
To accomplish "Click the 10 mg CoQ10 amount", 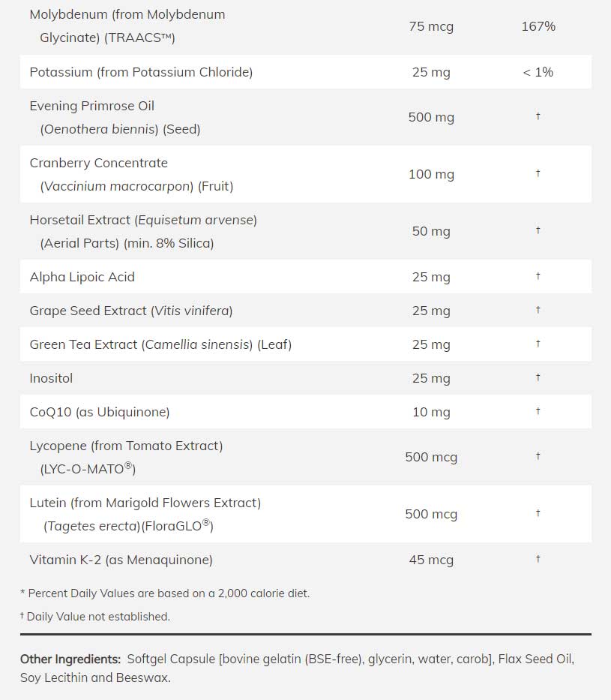I will pos(431,412).
